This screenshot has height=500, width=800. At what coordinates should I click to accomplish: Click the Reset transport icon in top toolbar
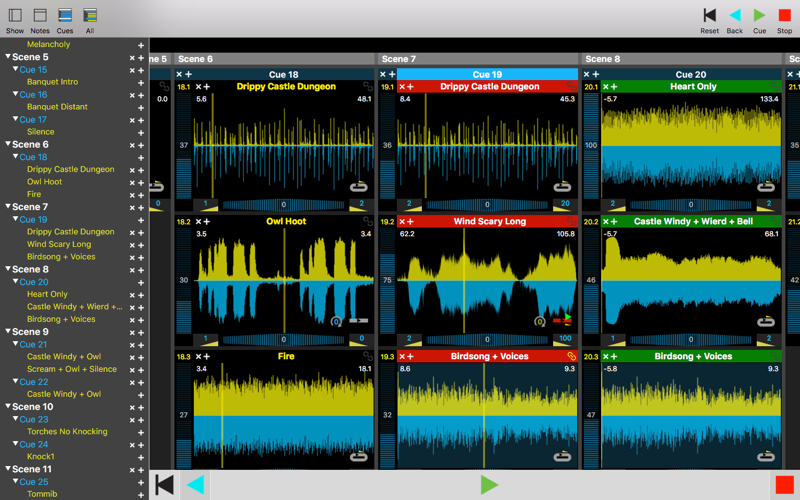(709, 15)
